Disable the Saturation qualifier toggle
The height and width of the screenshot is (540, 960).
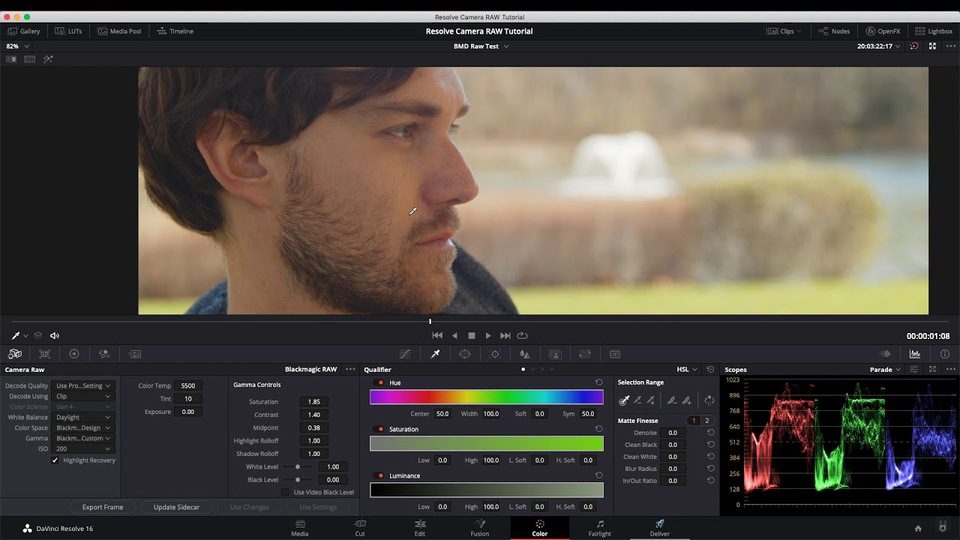tap(380, 429)
